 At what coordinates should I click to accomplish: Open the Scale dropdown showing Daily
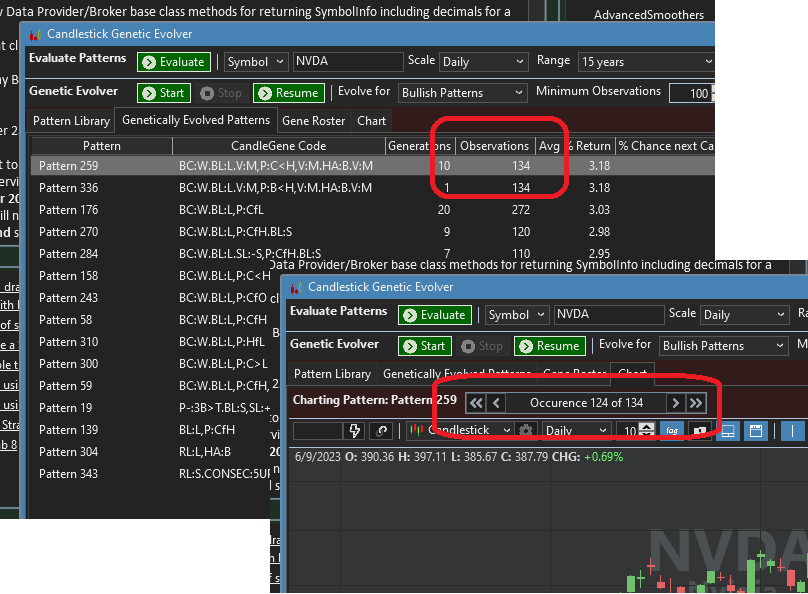483,61
